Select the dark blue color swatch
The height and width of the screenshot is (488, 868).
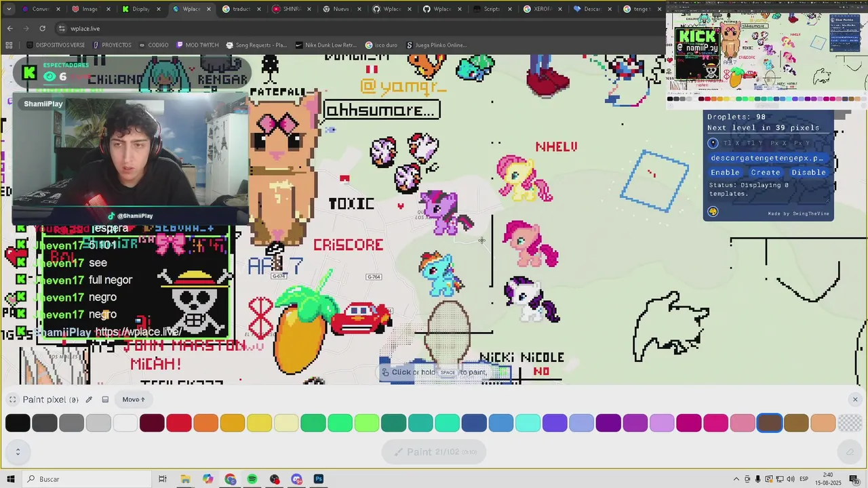(x=474, y=424)
